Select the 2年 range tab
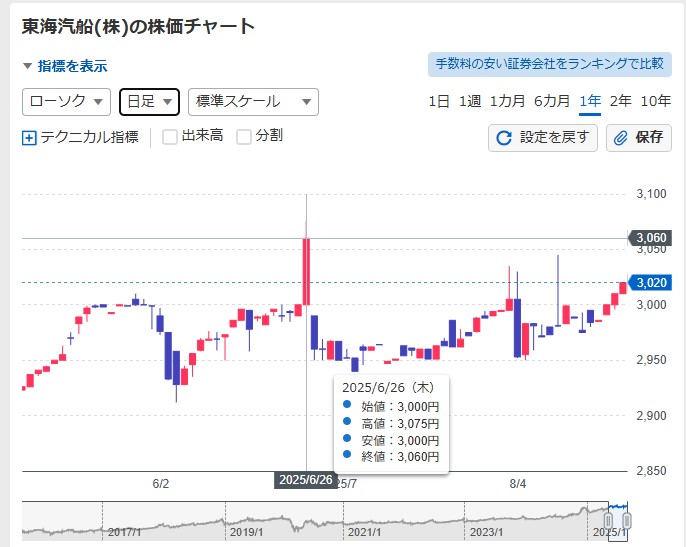Viewport: 686px width, 547px height. (x=620, y=102)
